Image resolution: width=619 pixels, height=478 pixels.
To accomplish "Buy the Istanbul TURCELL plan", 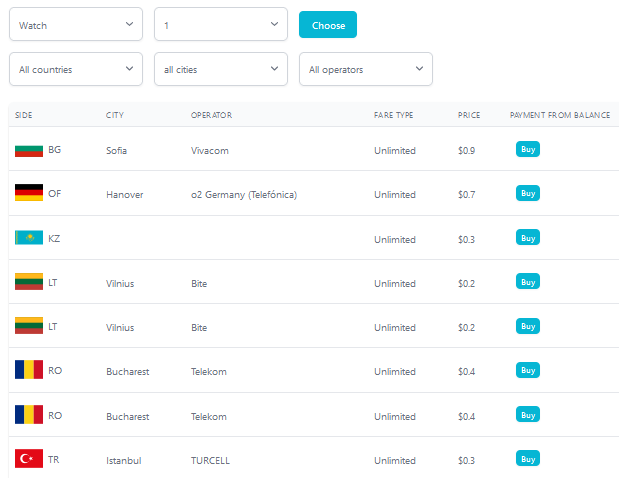I will [x=528, y=458].
